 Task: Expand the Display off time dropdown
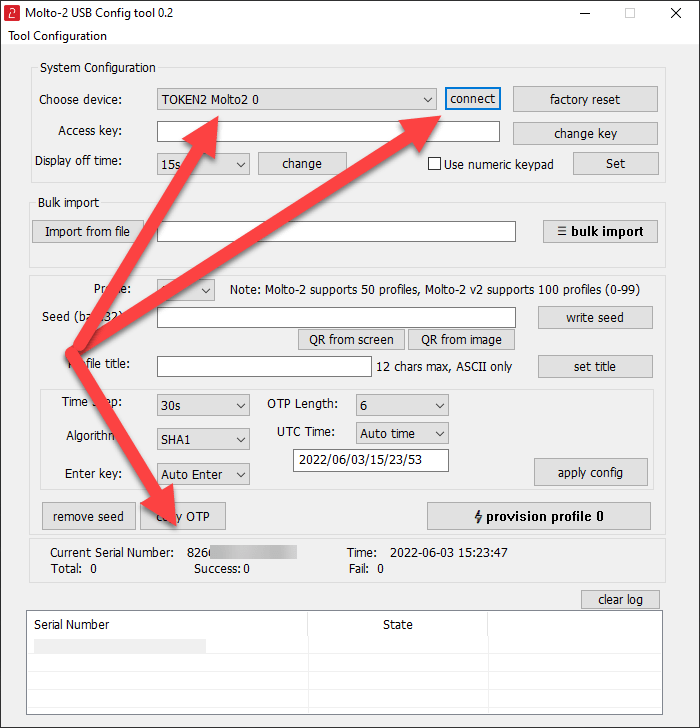(203, 164)
